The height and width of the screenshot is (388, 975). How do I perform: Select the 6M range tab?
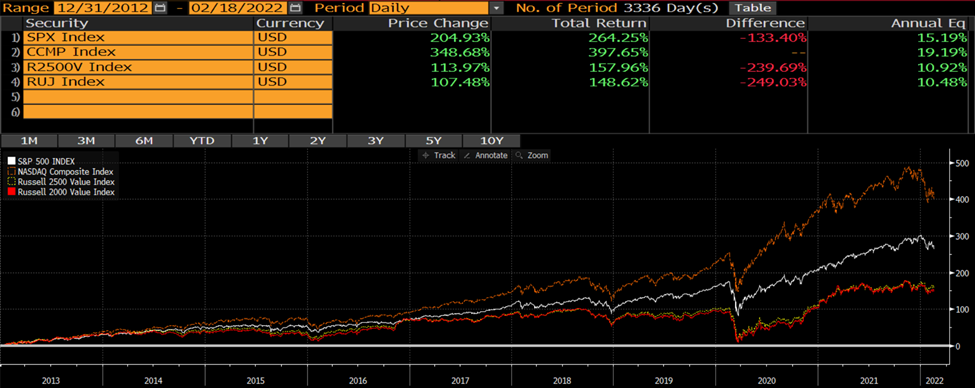click(x=144, y=141)
